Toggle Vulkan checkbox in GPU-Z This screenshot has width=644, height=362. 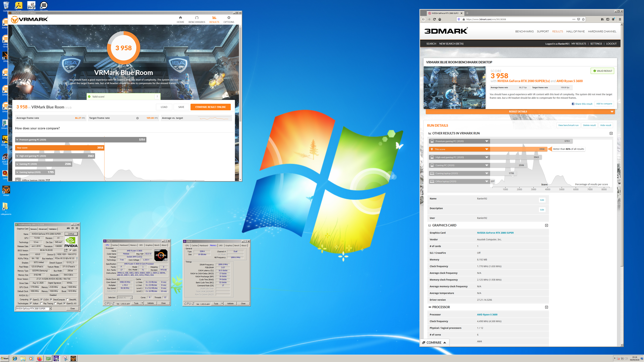click(x=31, y=304)
